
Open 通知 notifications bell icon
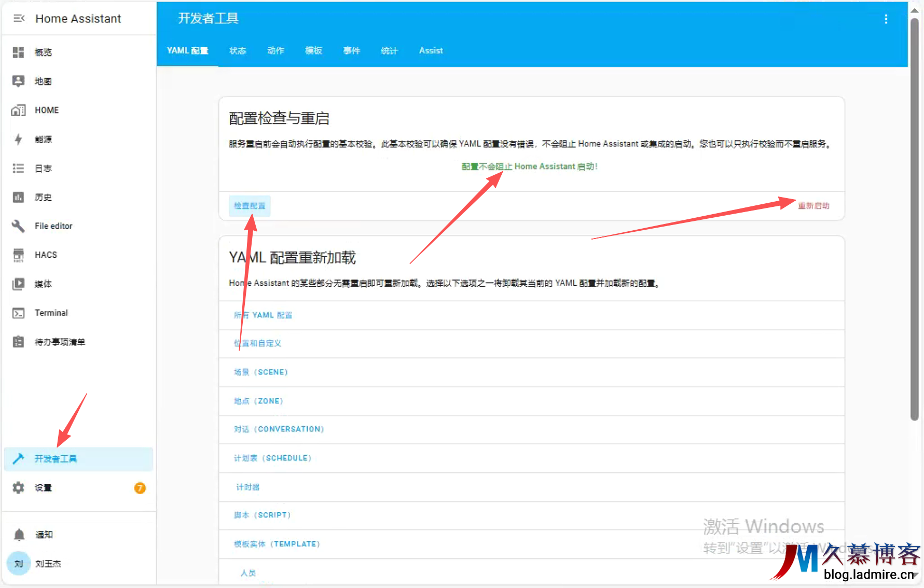point(19,535)
